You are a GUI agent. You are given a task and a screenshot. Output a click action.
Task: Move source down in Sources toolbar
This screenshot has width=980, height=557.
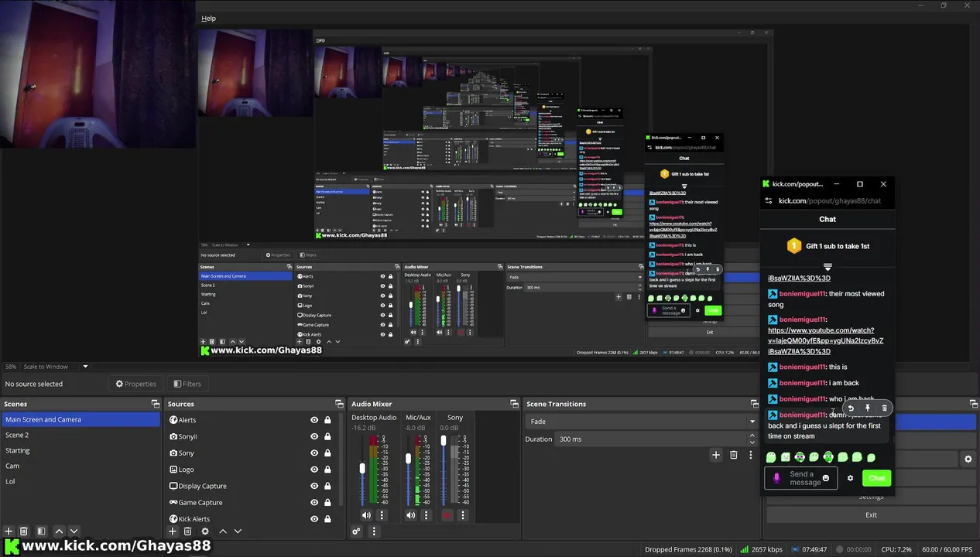pyautogui.click(x=238, y=531)
